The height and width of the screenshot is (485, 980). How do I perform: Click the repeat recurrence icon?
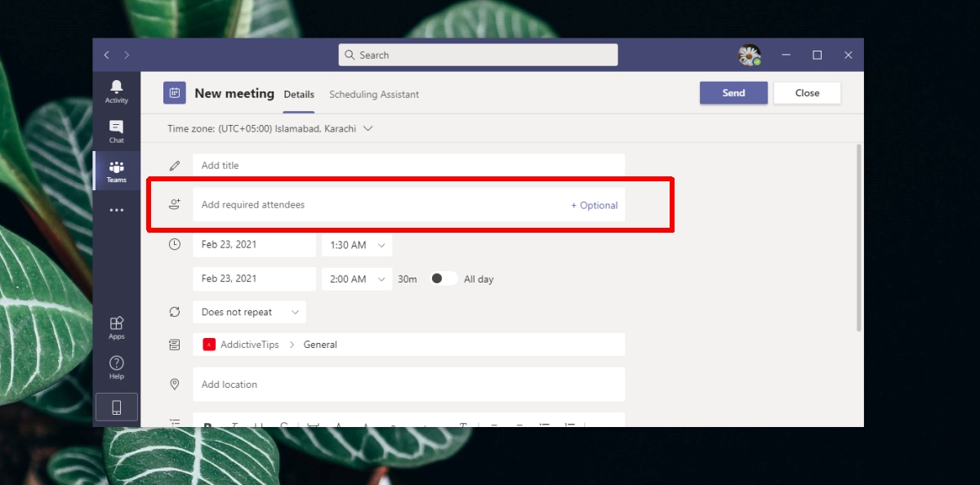click(174, 312)
